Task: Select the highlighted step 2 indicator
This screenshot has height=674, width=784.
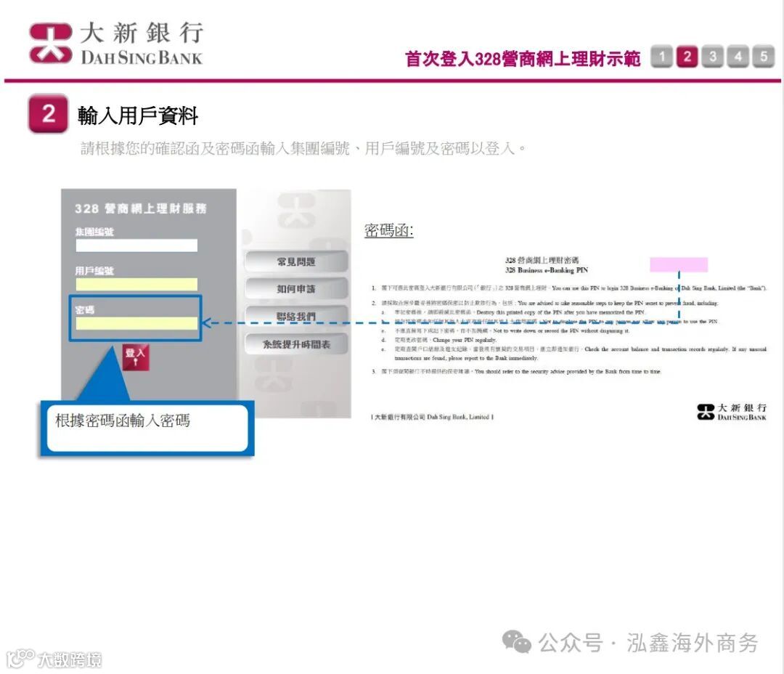Action: [687, 57]
